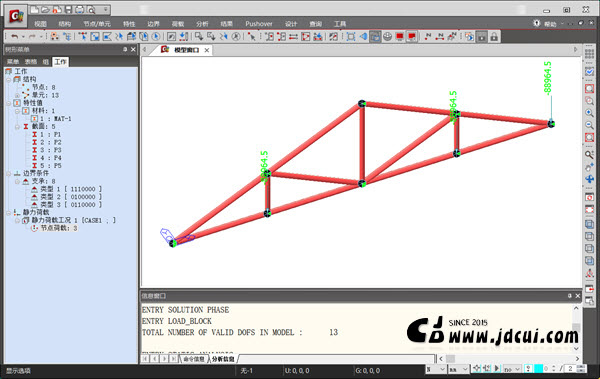
Task: Click the zoom out magnifier on right sidebar
Action: (589, 125)
